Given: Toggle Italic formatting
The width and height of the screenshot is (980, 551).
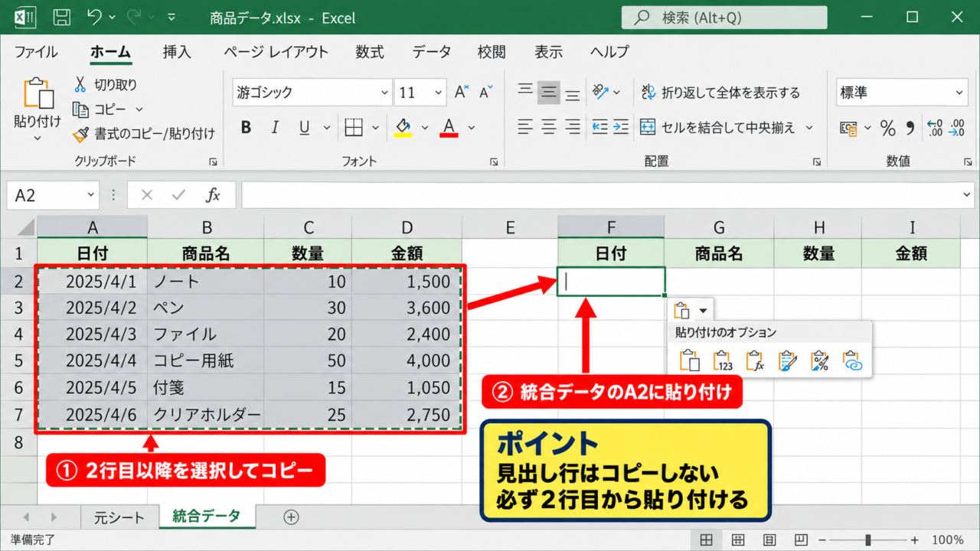Looking at the screenshot, I should pyautogui.click(x=276, y=128).
